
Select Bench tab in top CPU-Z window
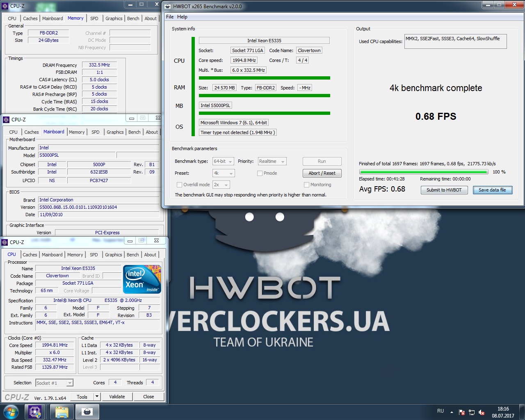[133, 18]
